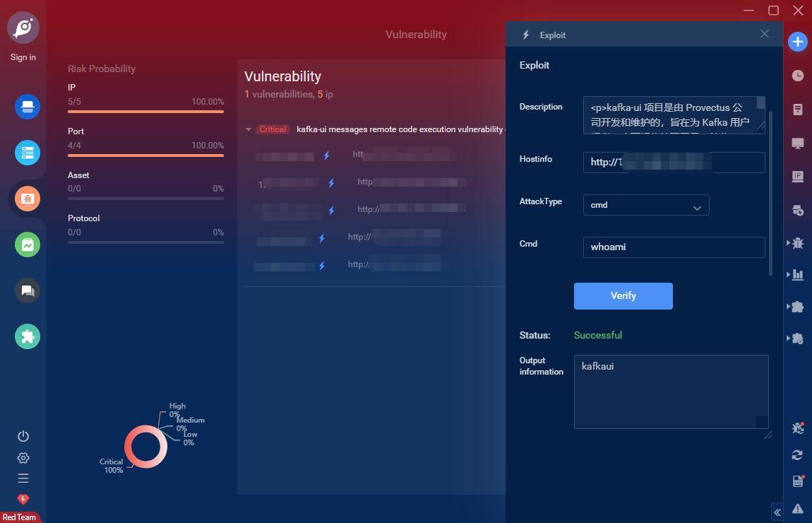Open the log file icon with red dot
Viewport: 812px width, 523px height.
[798, 481]
